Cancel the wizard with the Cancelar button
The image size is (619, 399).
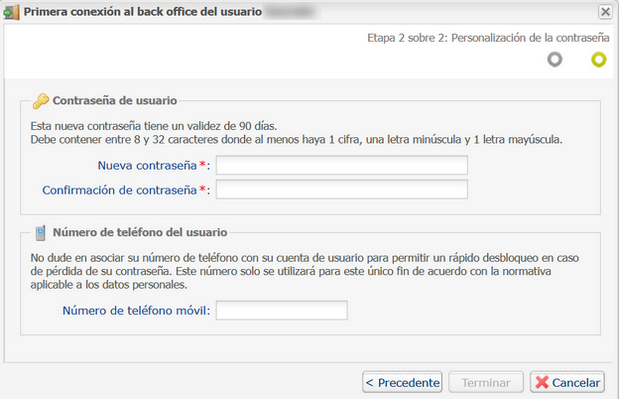click(x=567, y=382)
